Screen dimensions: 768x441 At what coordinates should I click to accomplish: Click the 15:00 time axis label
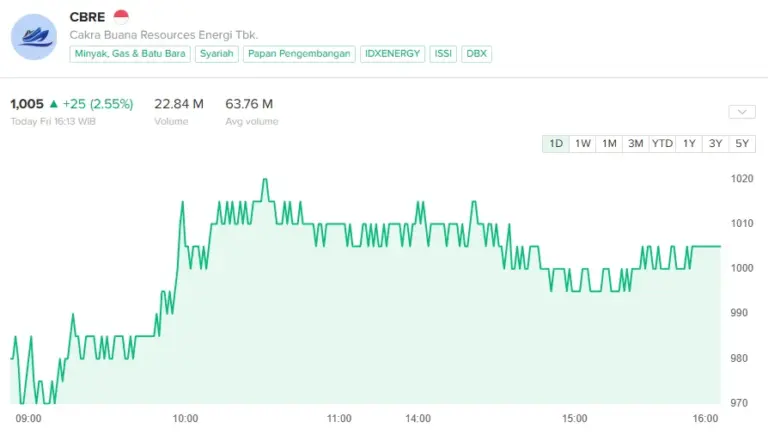[575, 418]
